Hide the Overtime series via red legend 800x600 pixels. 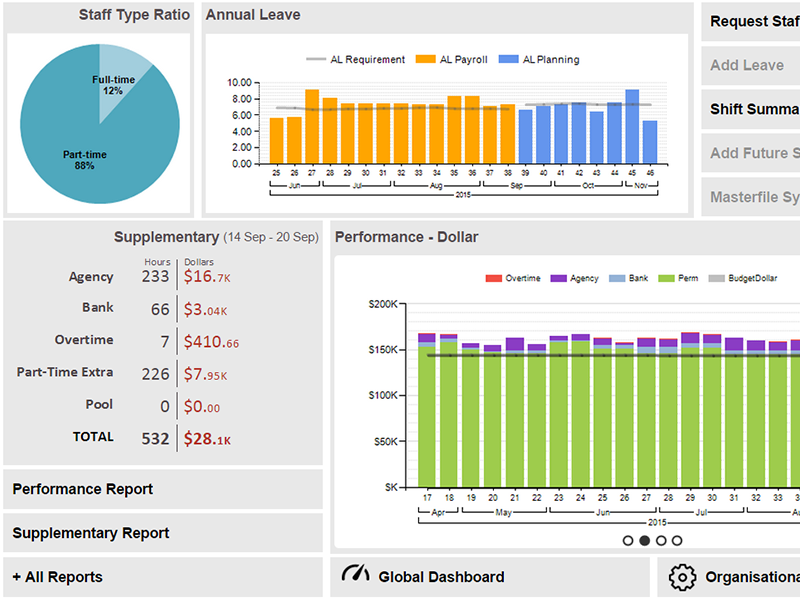(x=492, y=278)
